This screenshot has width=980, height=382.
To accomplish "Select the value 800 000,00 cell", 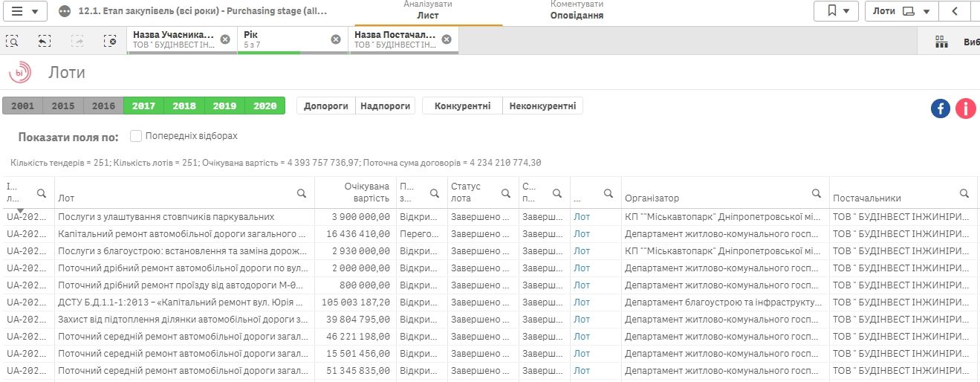I will 355,285.
